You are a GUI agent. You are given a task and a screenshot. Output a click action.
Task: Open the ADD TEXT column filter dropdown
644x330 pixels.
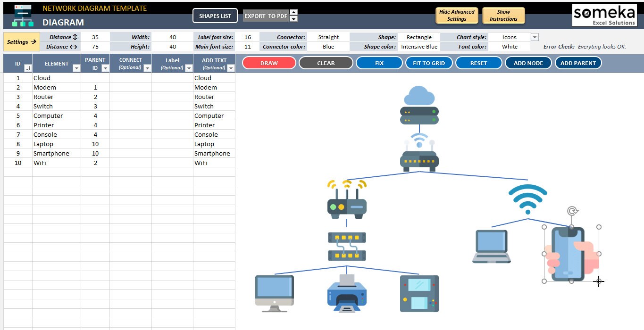231,68
